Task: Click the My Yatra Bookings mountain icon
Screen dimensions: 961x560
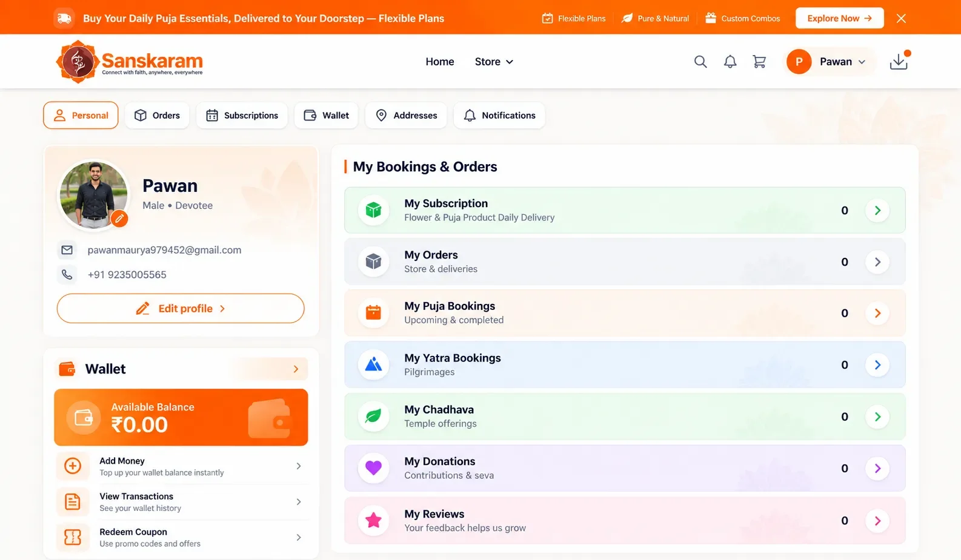Action: [x=373, y=364]
